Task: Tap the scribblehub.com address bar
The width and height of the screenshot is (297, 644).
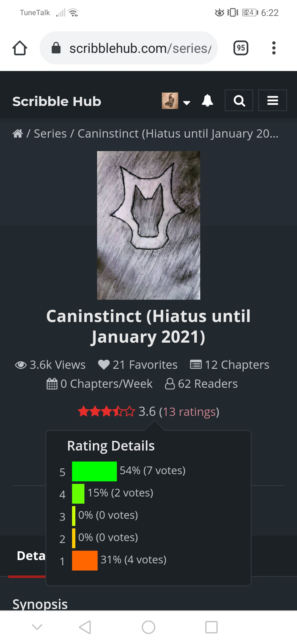Action: [129, 48]
